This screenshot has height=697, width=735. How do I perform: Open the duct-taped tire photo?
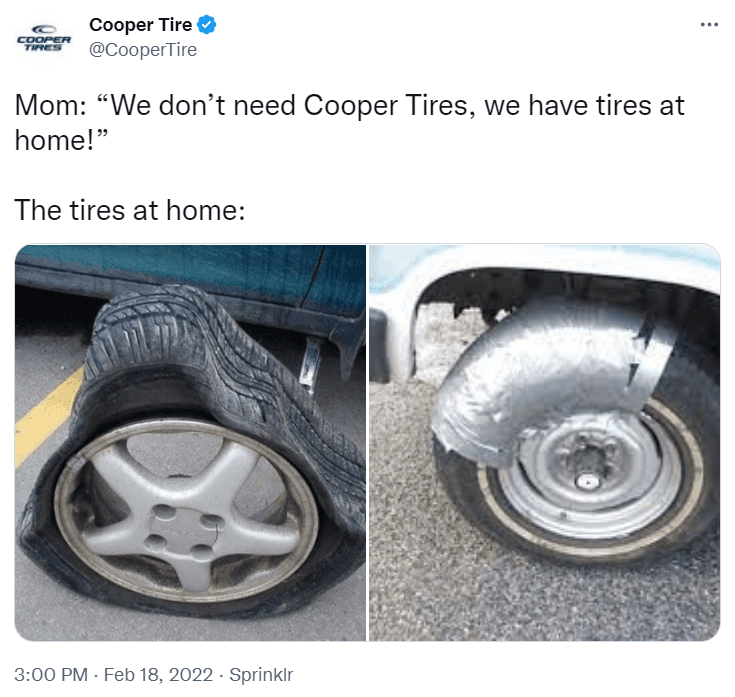pyautogui.click(x=545, y=442)
